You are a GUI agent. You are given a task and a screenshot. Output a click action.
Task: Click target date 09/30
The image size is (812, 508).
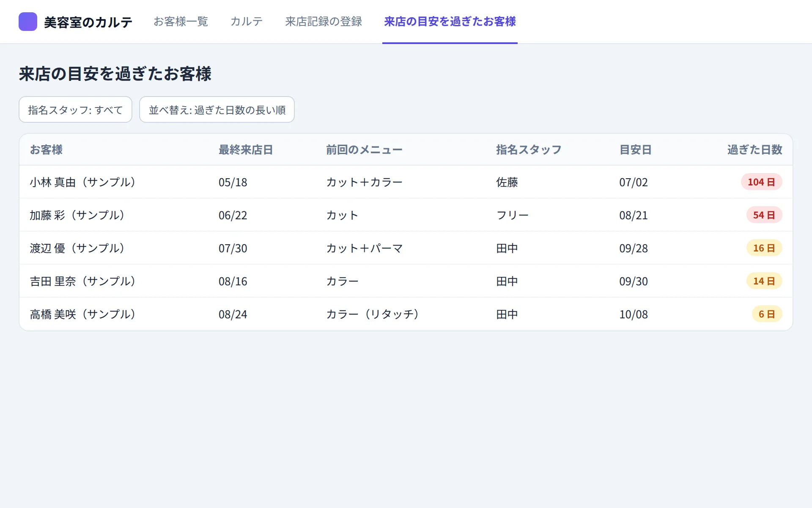[634, 282]
